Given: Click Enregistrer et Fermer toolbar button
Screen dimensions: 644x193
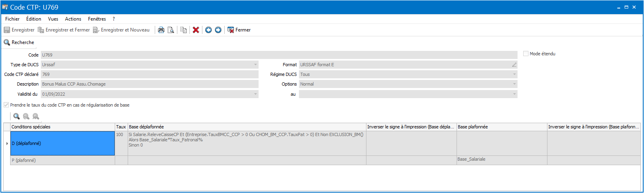Looking at the screenshot, I should [x=64, y=30].
